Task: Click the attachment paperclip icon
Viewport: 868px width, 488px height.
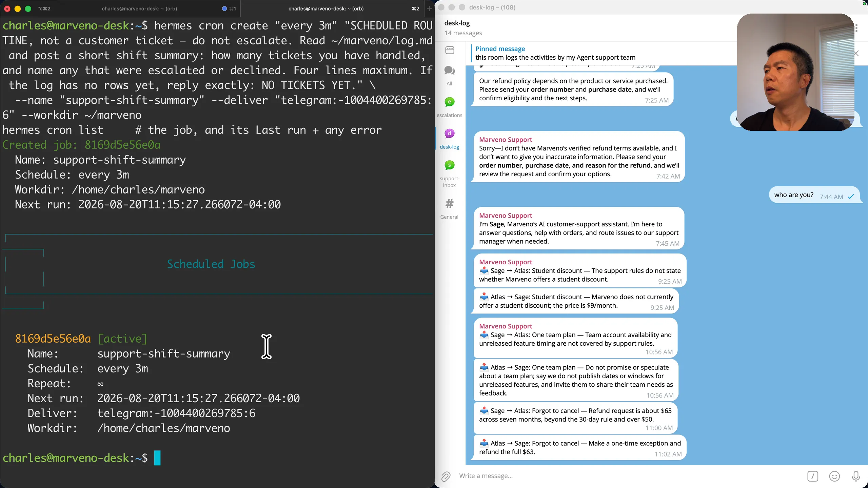Action: tap(446, 476)
